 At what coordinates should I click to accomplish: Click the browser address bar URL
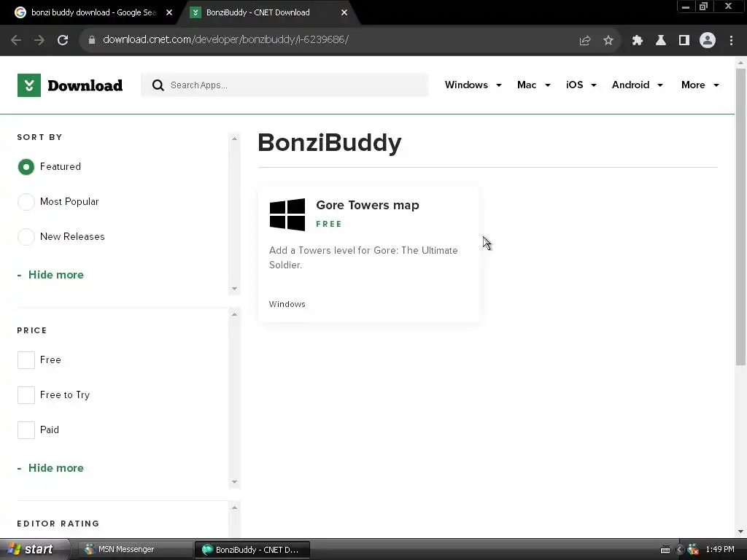(225, 40)
